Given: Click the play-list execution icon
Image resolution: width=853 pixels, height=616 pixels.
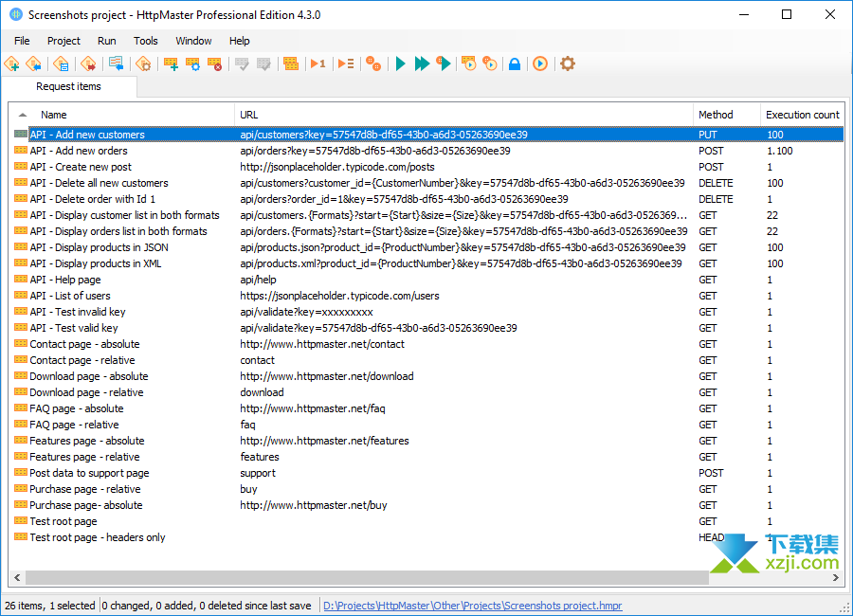Looking at the screenshot, I should [346, 63].
